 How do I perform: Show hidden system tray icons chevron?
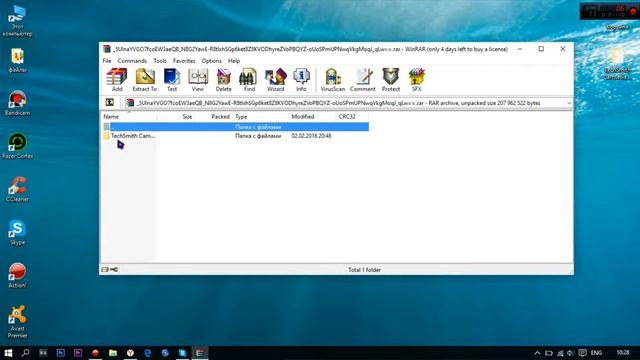(537, 353)
